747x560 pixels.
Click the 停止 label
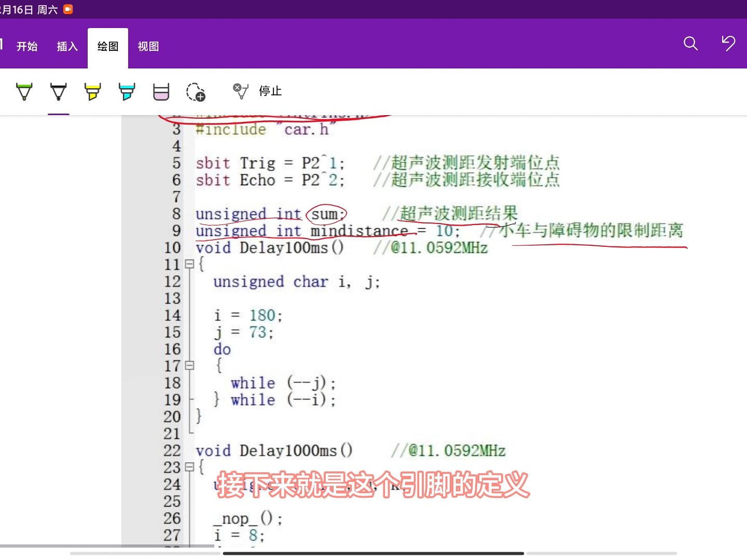pos(270,91)
